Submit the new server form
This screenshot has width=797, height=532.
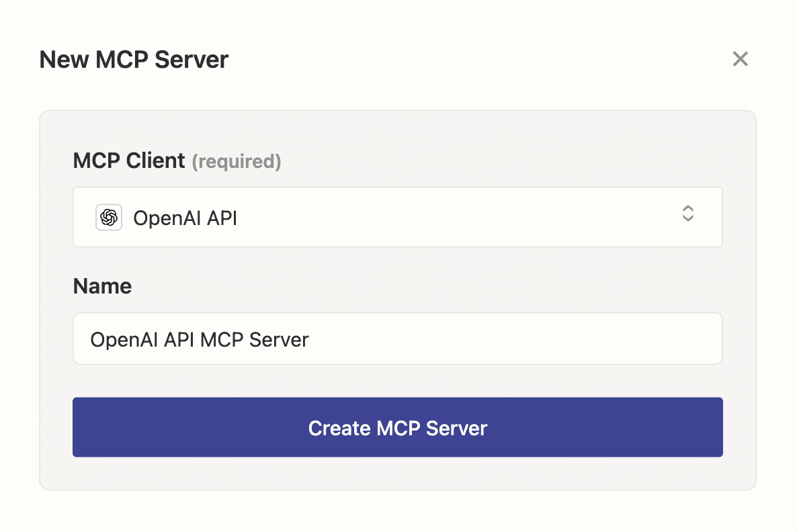tap(398, 427)
